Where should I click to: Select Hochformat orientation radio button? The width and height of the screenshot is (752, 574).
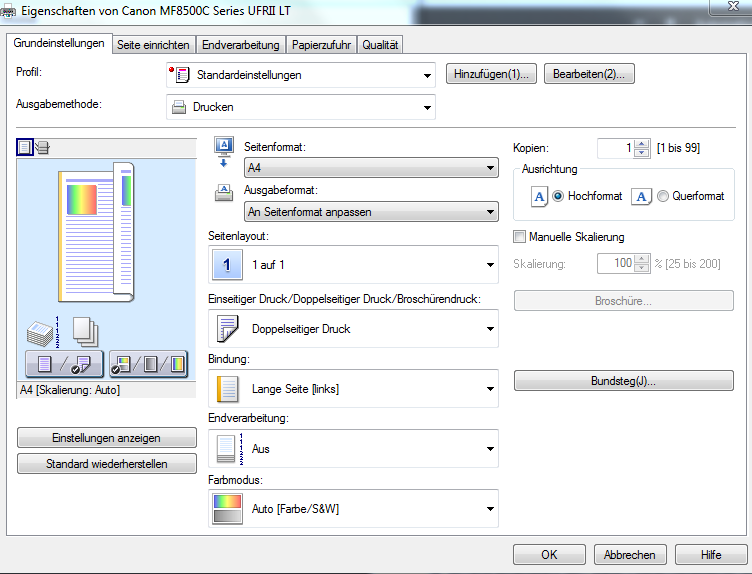point(558,196)
